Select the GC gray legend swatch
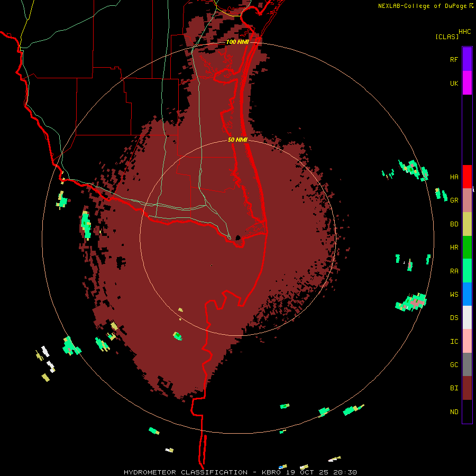 click(x=467, y=364)
